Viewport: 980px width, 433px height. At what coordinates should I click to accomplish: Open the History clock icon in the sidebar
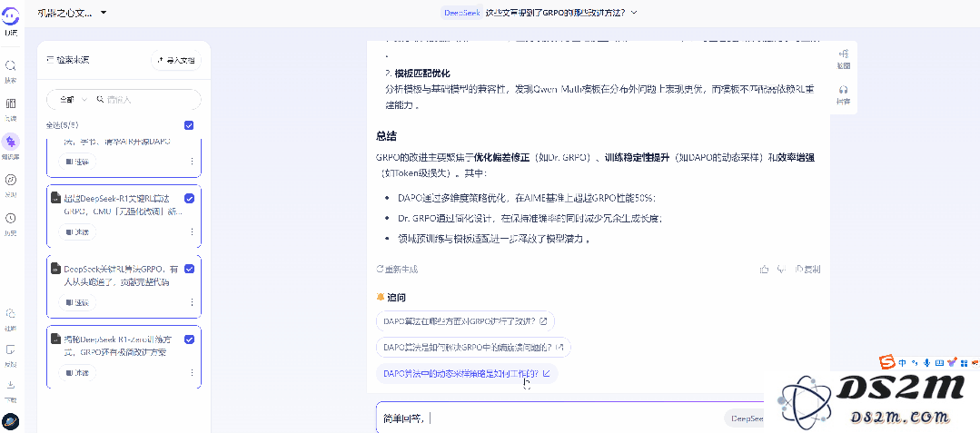[x=11, y=218]
